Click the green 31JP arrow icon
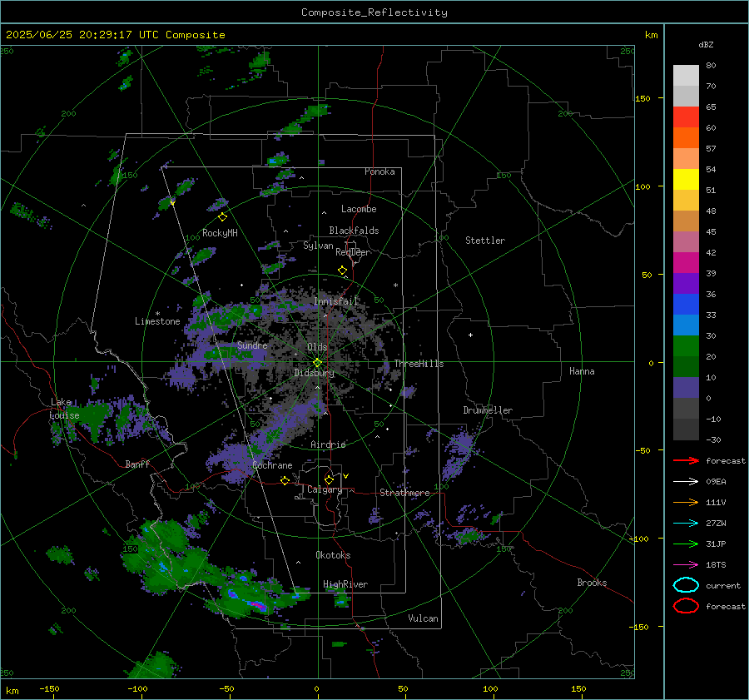The height and width of the screenshot is (700, 749). pyautogui.click(x=686, y=544)
